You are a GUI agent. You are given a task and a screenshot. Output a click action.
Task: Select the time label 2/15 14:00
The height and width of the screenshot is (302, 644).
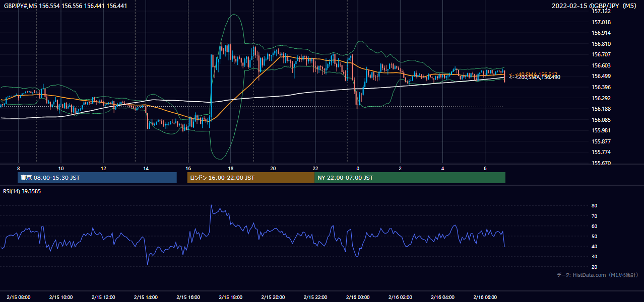(x=146, y=297)
